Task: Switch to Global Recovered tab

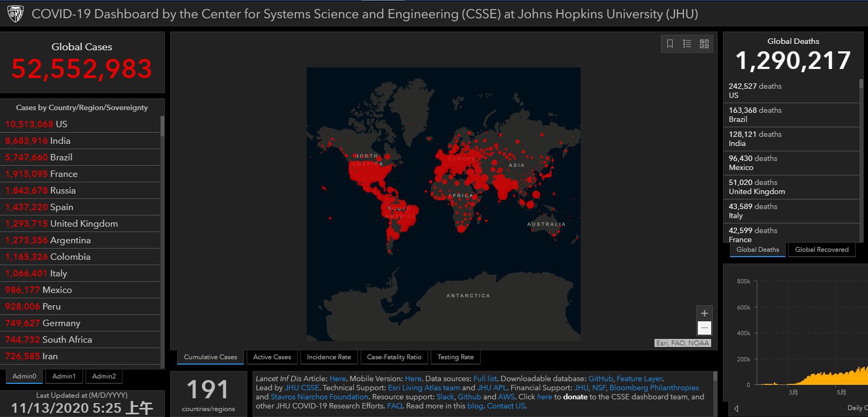Action: [821, 250]
